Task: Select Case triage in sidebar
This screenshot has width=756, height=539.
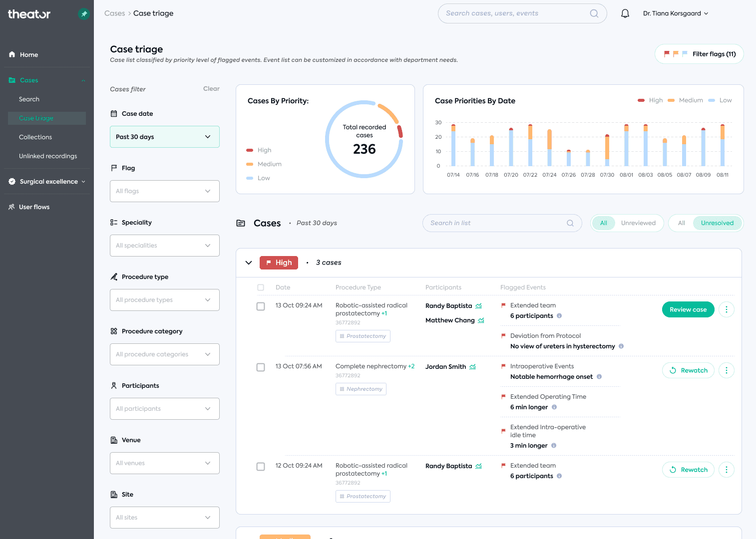Action: [47, 118]
